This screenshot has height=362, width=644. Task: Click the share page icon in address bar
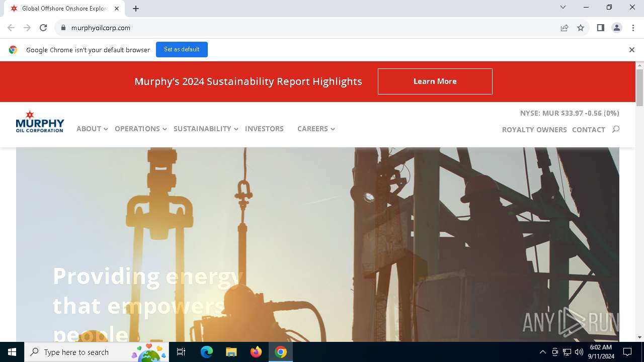[x=565, y=28]
